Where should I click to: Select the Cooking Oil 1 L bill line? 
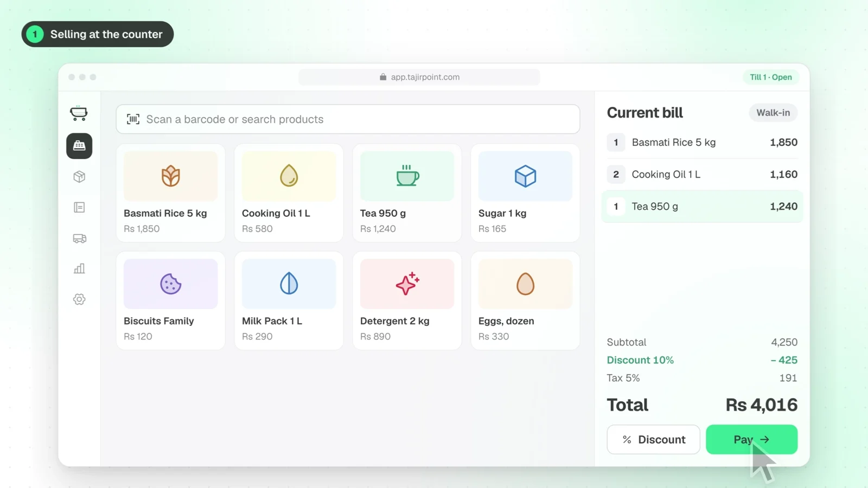click(702, 175)
